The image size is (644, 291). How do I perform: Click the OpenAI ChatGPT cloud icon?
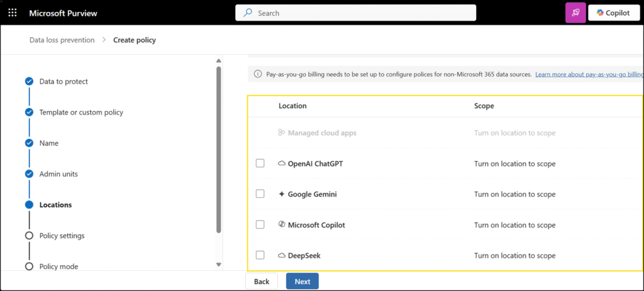[x=281, y=163]
